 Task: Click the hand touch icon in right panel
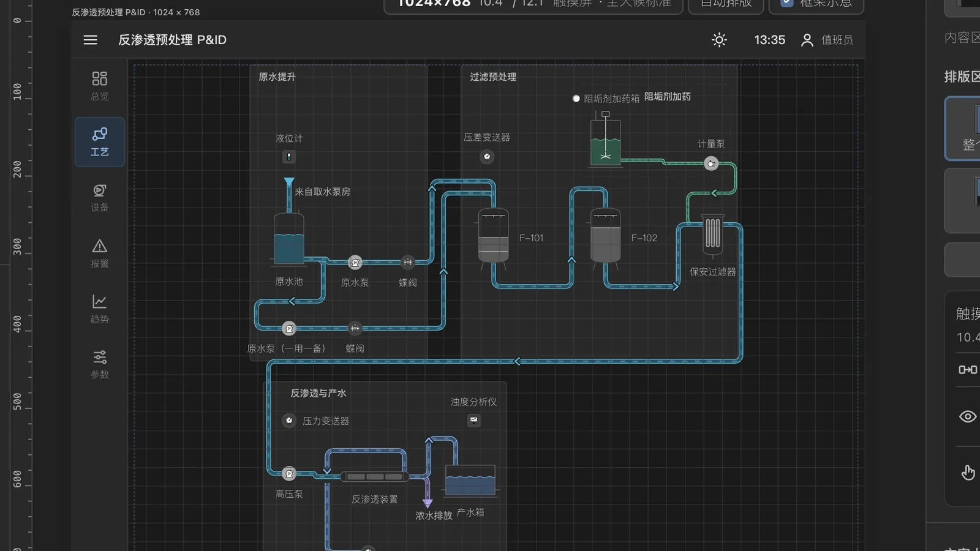coord(968,473)
